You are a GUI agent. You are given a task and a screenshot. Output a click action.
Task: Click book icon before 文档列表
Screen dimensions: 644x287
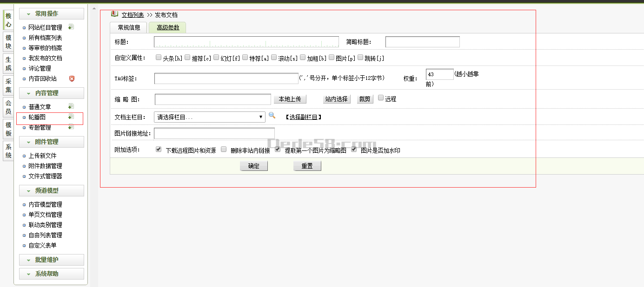114,14
